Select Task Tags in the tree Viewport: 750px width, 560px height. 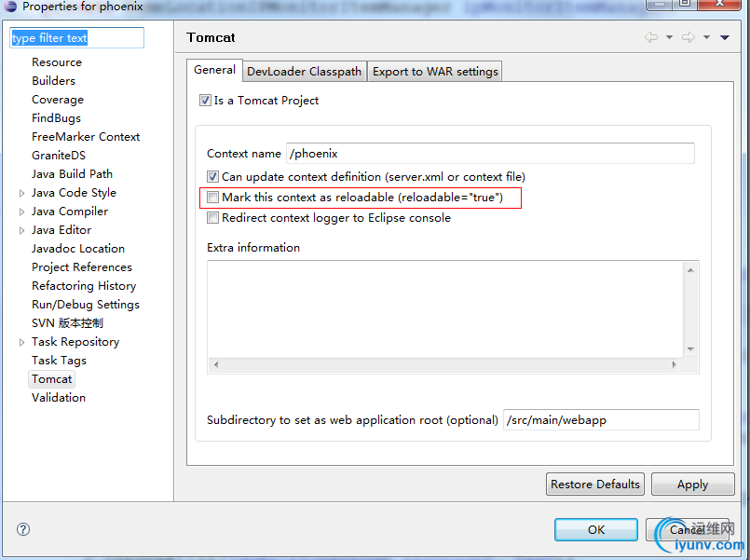tap(60, 361)
